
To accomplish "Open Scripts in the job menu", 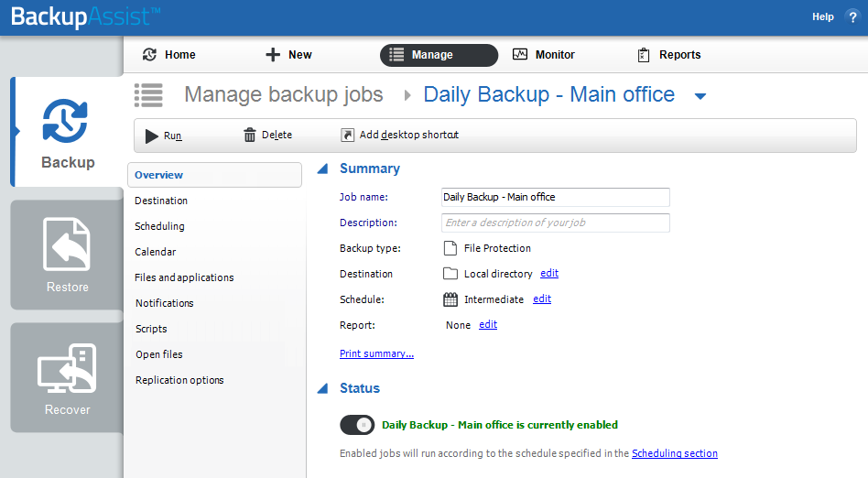I will 151,329.
